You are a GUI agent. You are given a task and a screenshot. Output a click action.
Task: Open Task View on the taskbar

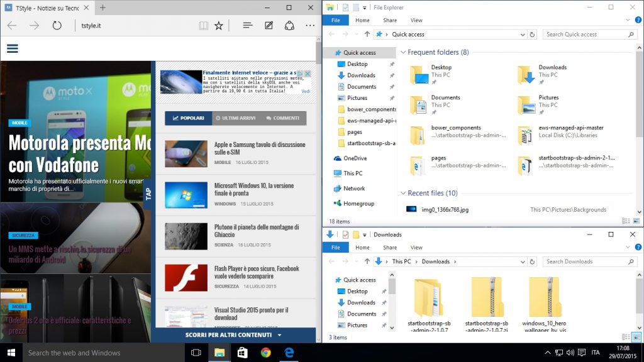(196, 353)
